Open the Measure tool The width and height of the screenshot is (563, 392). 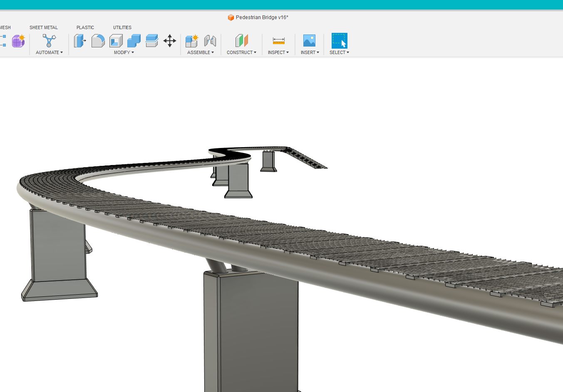(x=278, y=41)
